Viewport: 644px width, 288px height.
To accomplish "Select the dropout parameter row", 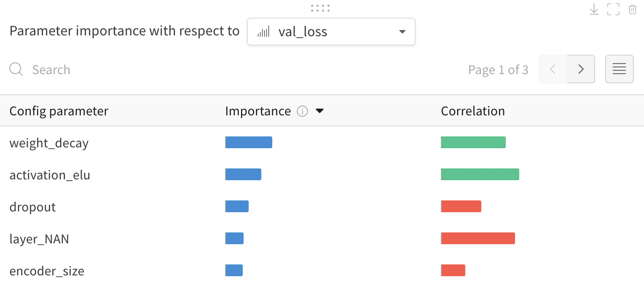I will [32, 207].
